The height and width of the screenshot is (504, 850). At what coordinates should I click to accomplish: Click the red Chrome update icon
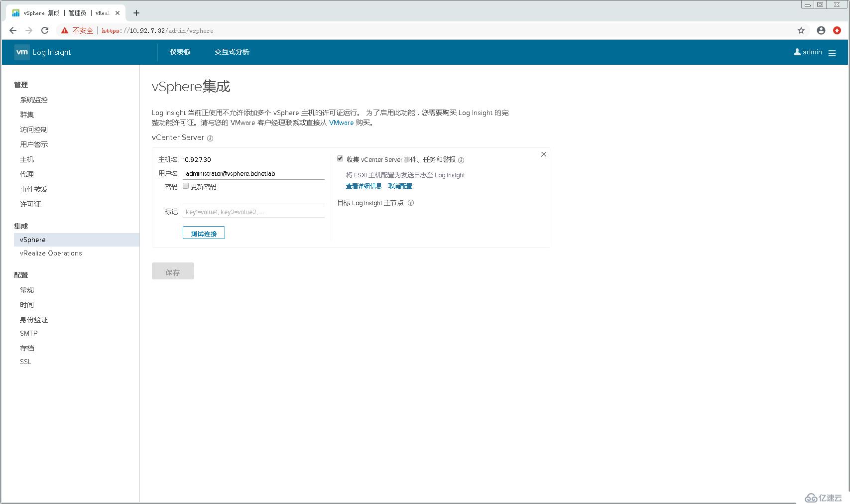pos(837,30)
